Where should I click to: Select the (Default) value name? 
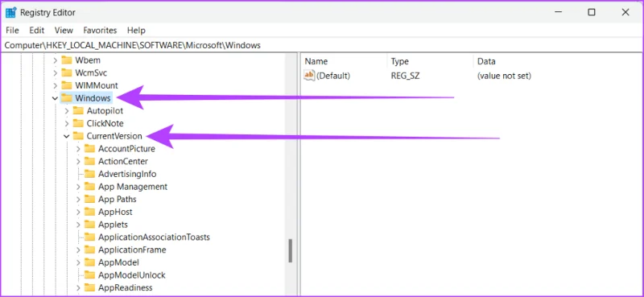point(333,76)
